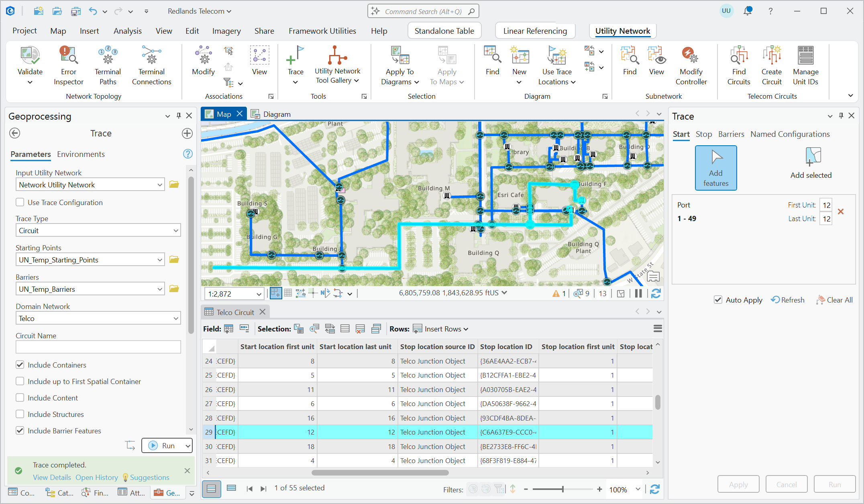Click the Suggestions link
The height and width of the screenshot is (504, 864).
149,477
